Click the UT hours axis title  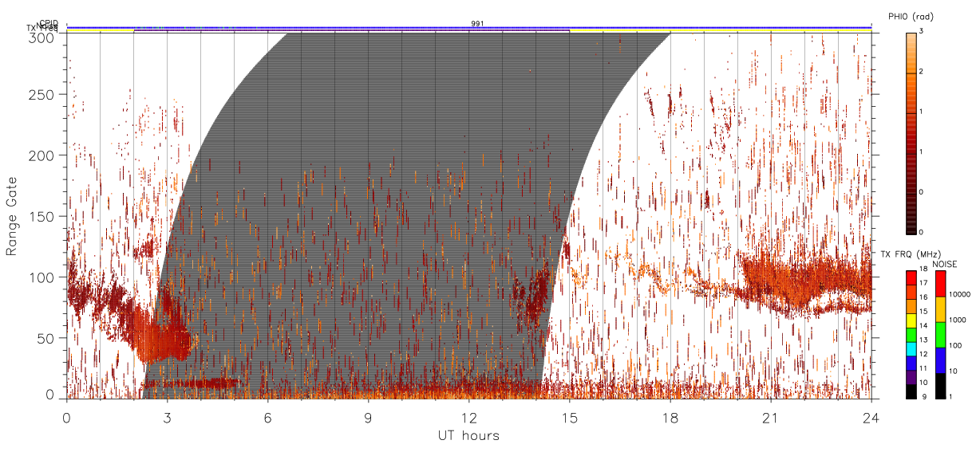tap(468, 435)
